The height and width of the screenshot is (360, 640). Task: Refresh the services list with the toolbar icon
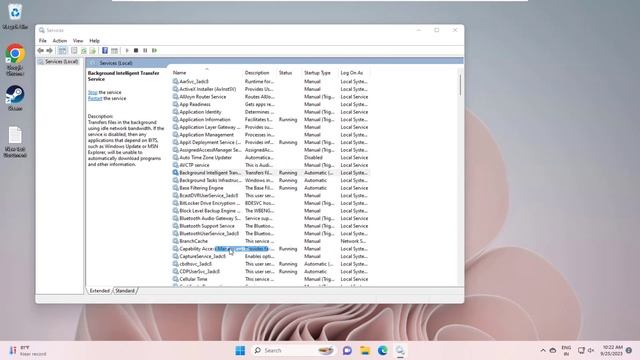[x=84, y=51]
